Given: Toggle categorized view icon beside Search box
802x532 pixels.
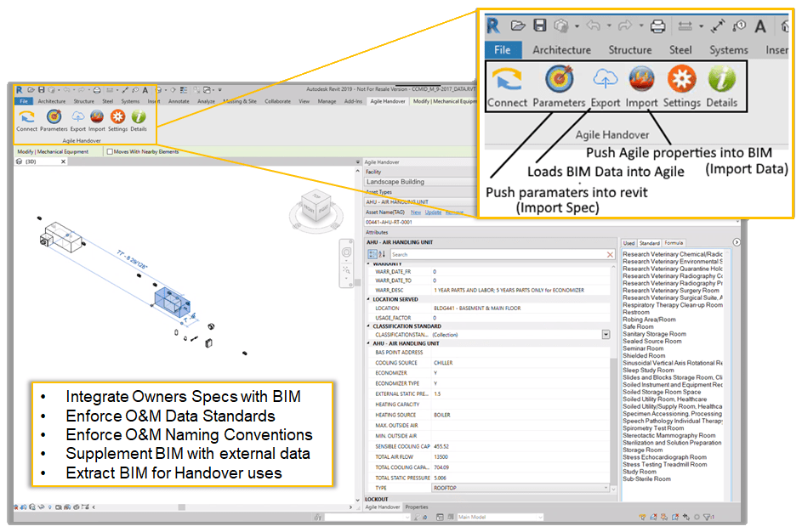Looking at the screenshot, I should pyautogui.click(x=373, y=254).
